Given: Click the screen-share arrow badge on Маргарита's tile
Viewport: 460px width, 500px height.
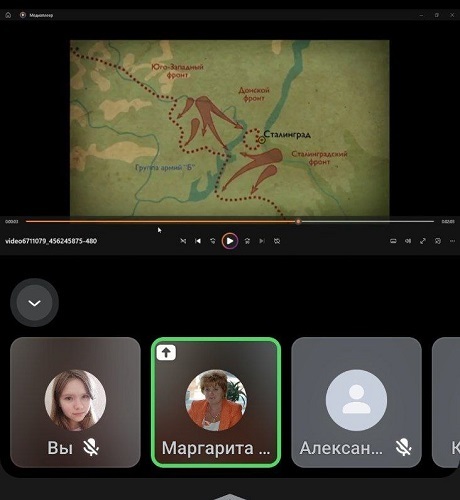Looking at the screenshot, I should 166,352.
